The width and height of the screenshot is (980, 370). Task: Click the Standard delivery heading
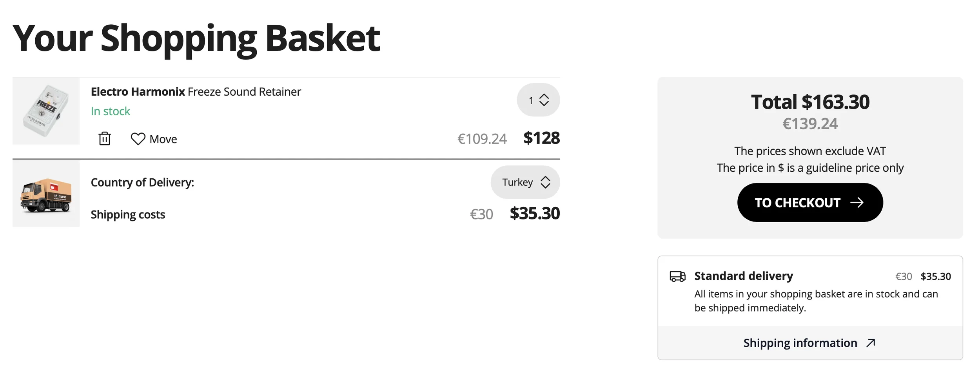coord(744,276)
